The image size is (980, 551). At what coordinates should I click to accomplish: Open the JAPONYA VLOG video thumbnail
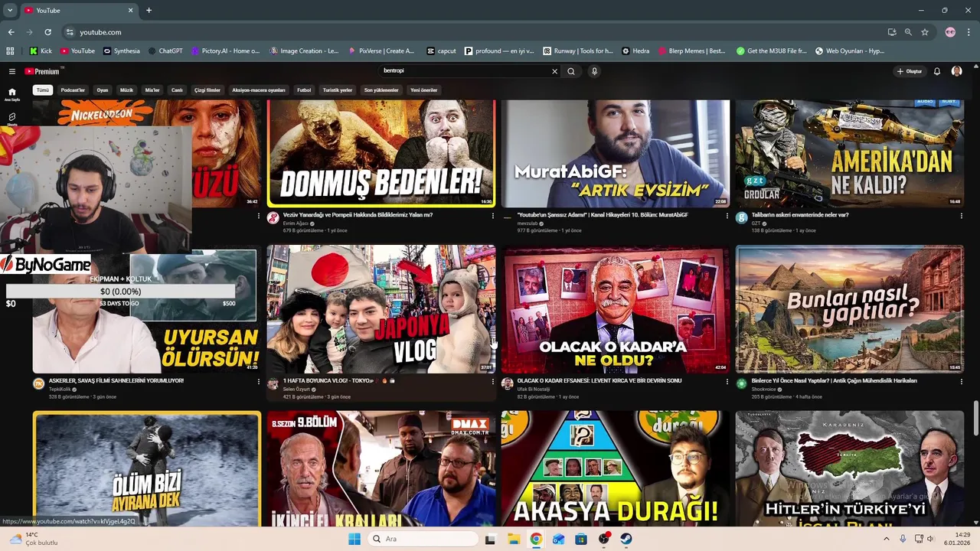(381, 309)
